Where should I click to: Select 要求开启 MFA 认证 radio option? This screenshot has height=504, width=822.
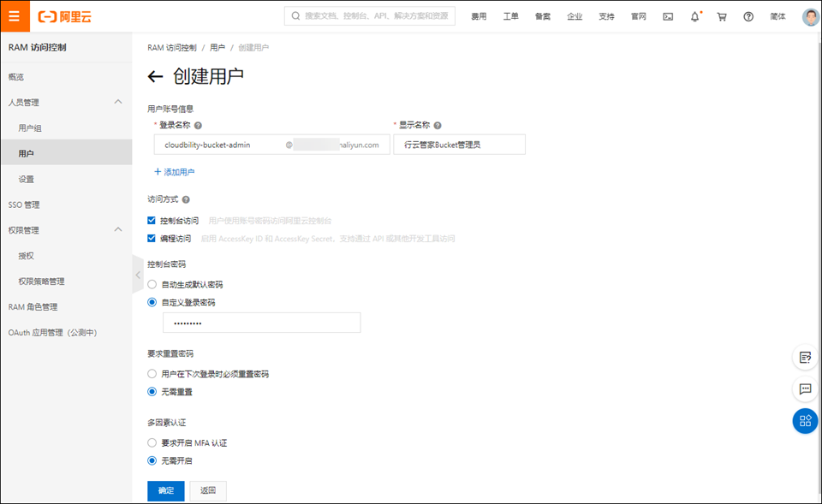pyautogui.click(x=152, y=443)
